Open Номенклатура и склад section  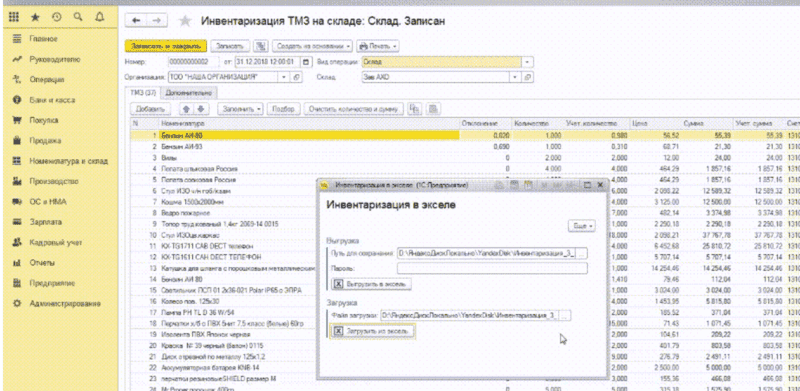click(x=68, y=161)
